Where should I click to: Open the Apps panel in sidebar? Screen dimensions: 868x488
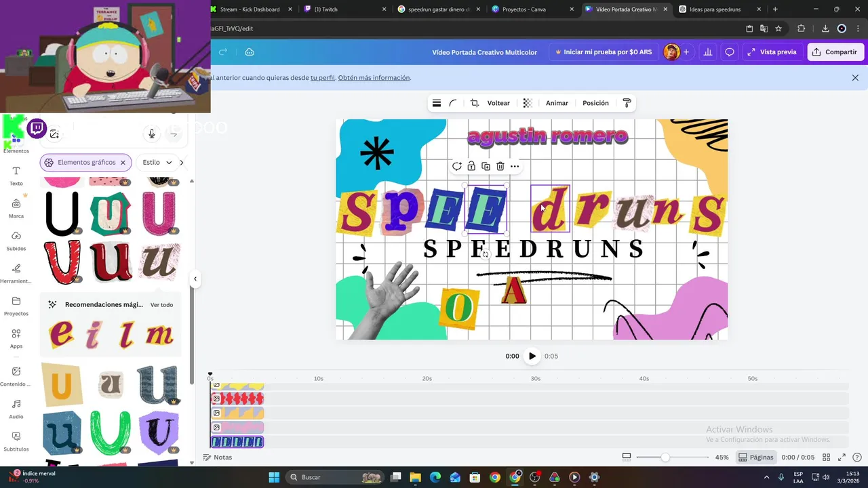16,338
